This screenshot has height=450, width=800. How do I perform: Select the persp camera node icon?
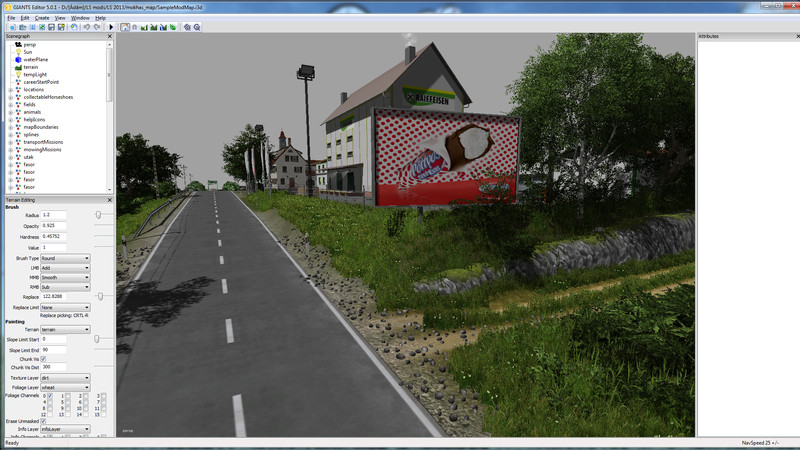pyautogui.click(x=18, y=44)
